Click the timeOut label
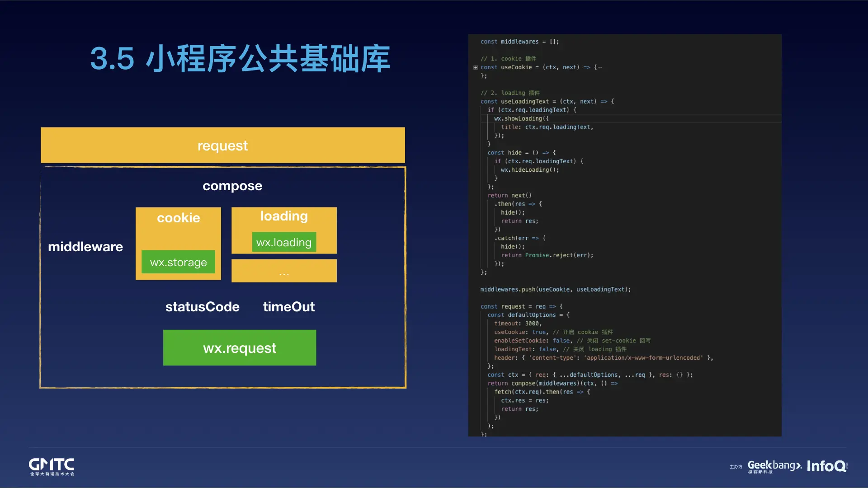868x488 pixels. coord(288,307)
